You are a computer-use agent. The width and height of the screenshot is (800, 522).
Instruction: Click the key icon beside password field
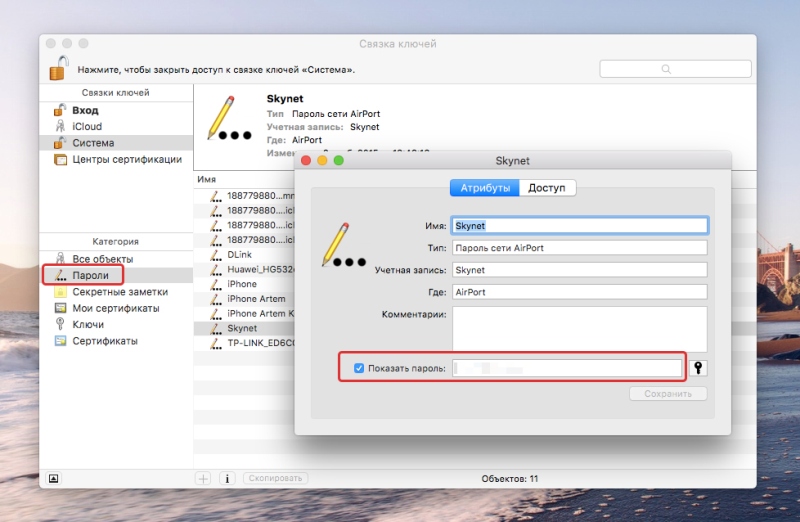pyautogui.click(x=698, y=367)
